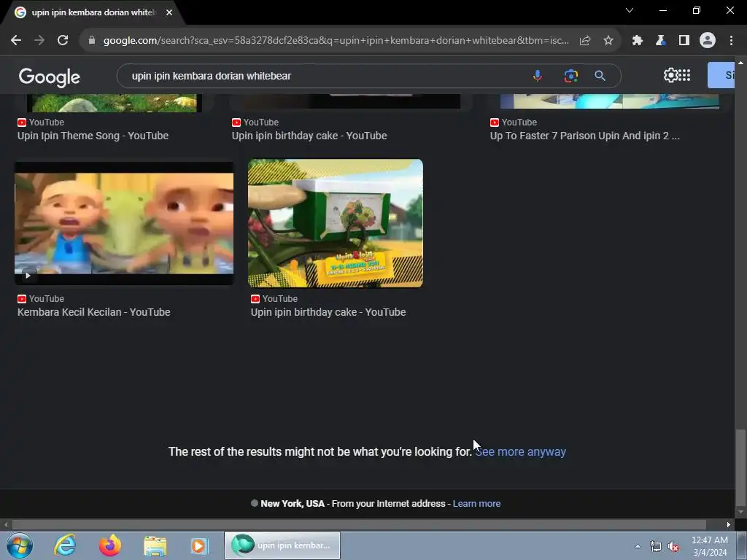The width and height of the screenshot is (747, 560).
Task: Start voice search with microphone
Action: [x=538, y=76]
